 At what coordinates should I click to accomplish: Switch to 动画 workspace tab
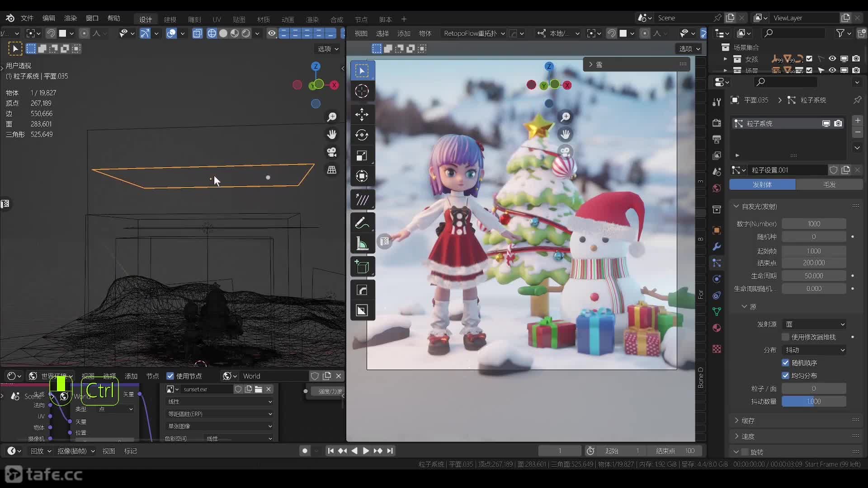(288, 19)
